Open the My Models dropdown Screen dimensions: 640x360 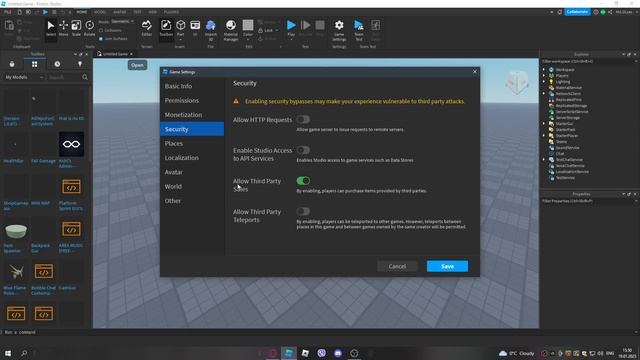pyautogui.click(x=23, y=77)
